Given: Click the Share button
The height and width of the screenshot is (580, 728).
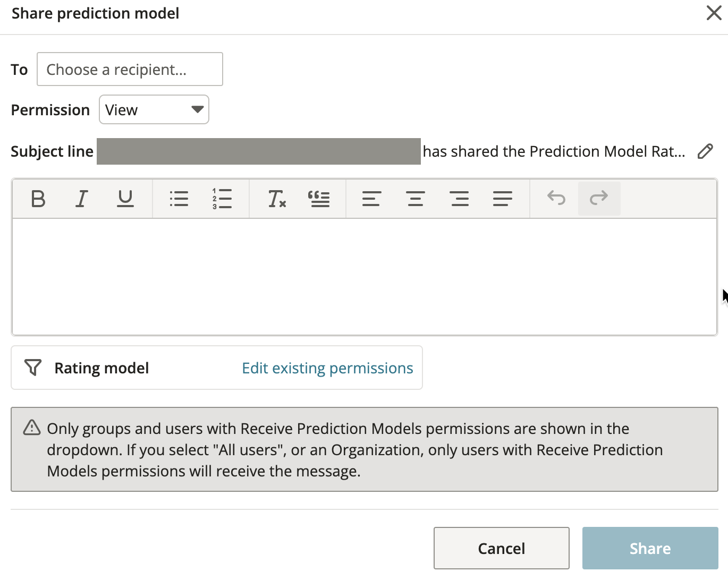Looking at the screenshot, I should coord(650,548).
